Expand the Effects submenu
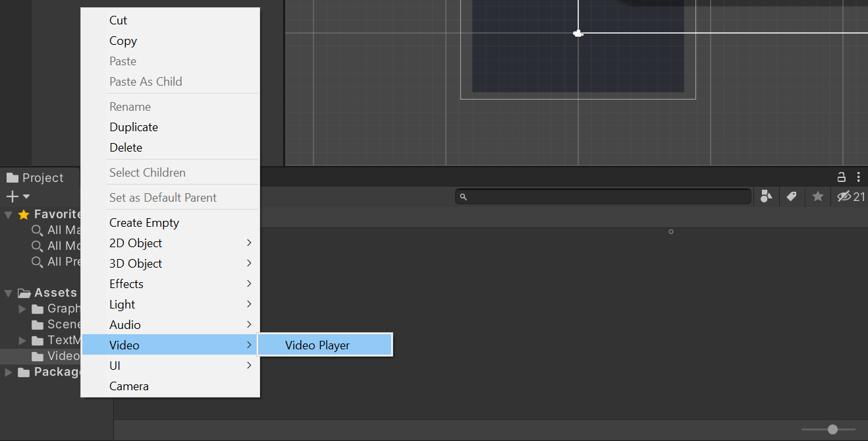Viewport: 868px width, 441px height. [x=170, y=284]
